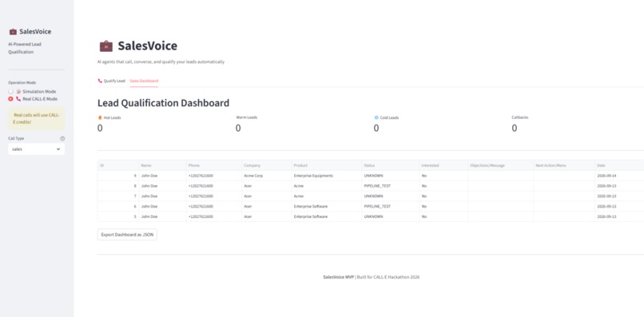Open the Call Type dropdown showing sales
Screen dimensions: 644x317
click(x=36, y=149)
